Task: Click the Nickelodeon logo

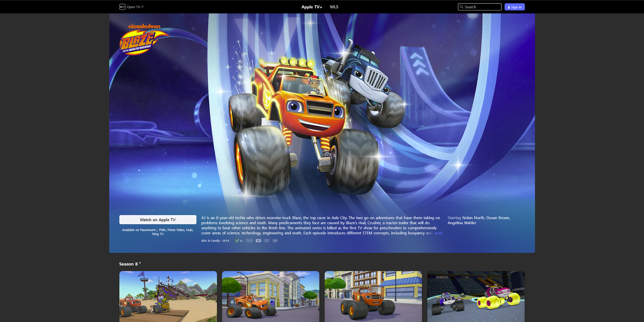Action: [144, 26]
